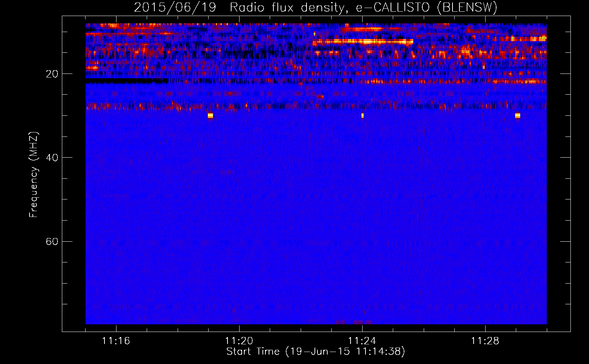The image size is (589, 364).
Task: Click the plot title '2015/06/19 Radio flux density'
Action: pos(240,8)
